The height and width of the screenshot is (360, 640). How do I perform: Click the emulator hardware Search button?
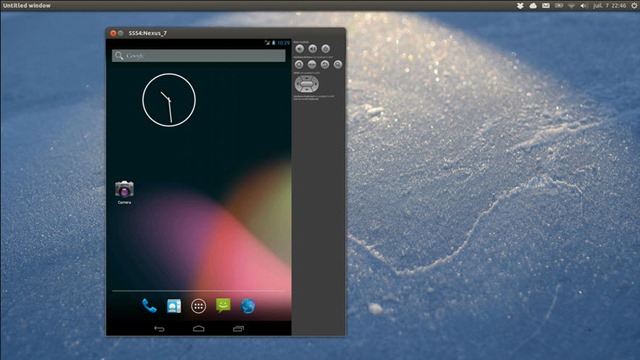click(x=338, y=64)
